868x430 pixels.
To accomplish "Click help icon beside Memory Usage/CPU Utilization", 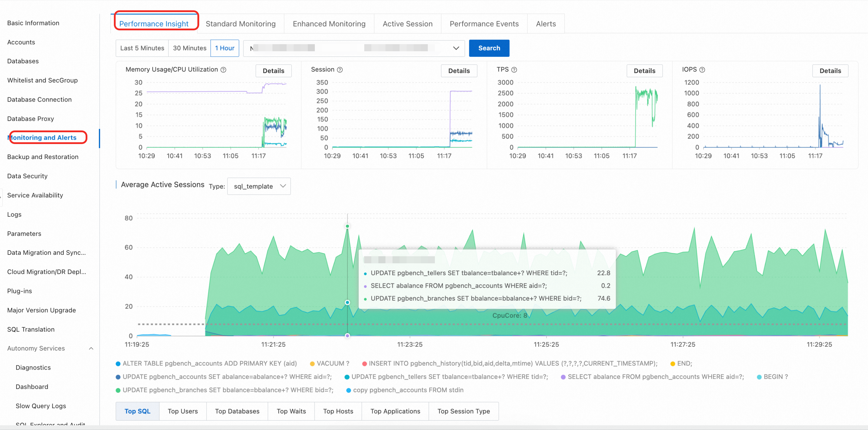I will tap(223, 70).
